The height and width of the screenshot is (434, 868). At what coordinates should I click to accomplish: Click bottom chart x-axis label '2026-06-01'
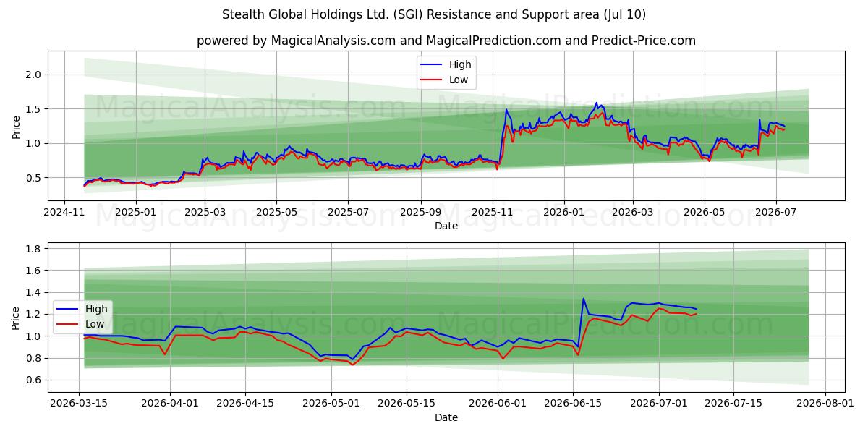(x=497, y=404)
